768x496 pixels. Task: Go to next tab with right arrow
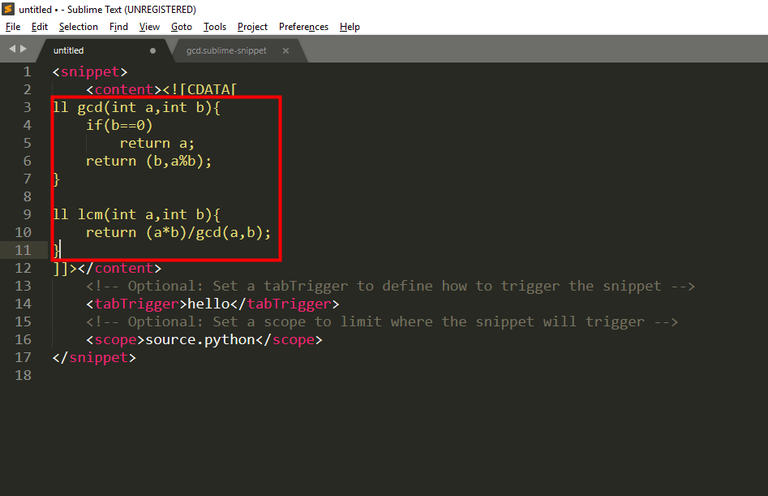(23, 48)
